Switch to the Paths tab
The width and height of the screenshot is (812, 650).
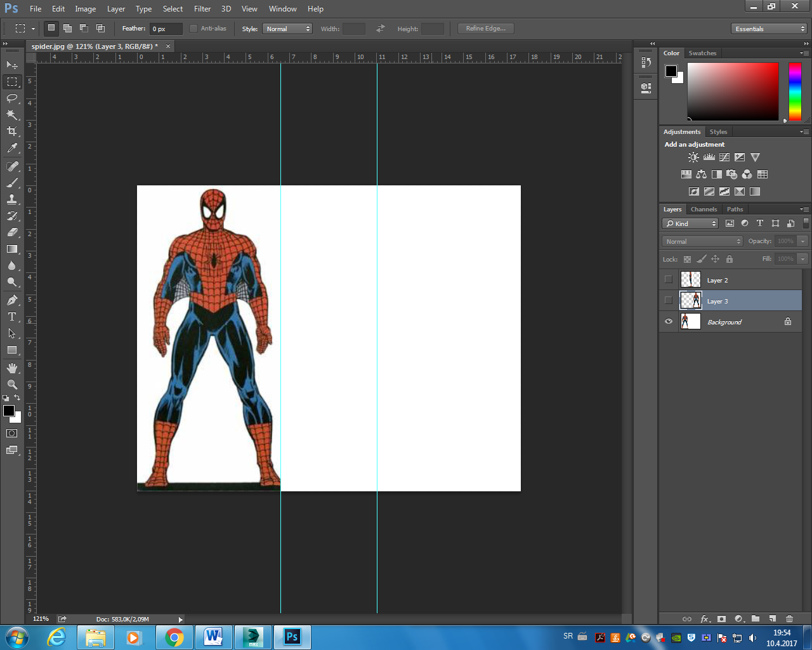click(735, 209)
